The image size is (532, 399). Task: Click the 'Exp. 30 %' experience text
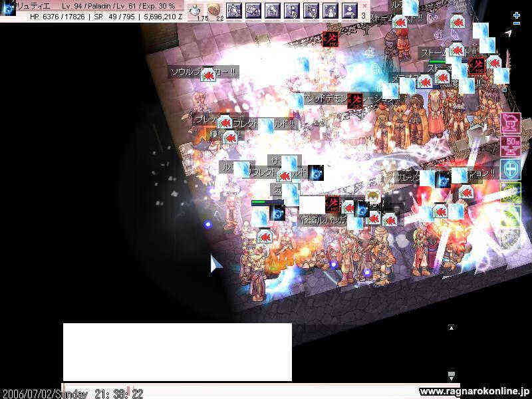159,6
